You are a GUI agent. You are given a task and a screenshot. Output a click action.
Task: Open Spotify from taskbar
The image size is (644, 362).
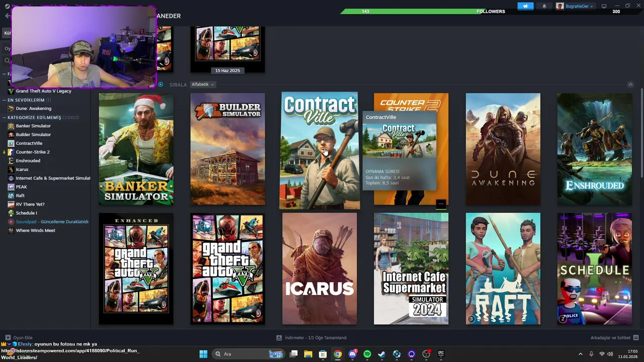[367, 354]
